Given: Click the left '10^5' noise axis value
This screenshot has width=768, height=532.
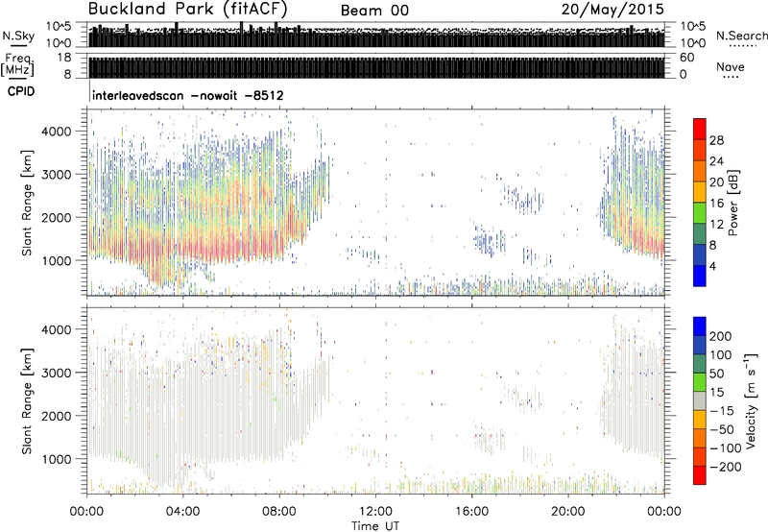Looking at the screenshot, I should 59,26.
